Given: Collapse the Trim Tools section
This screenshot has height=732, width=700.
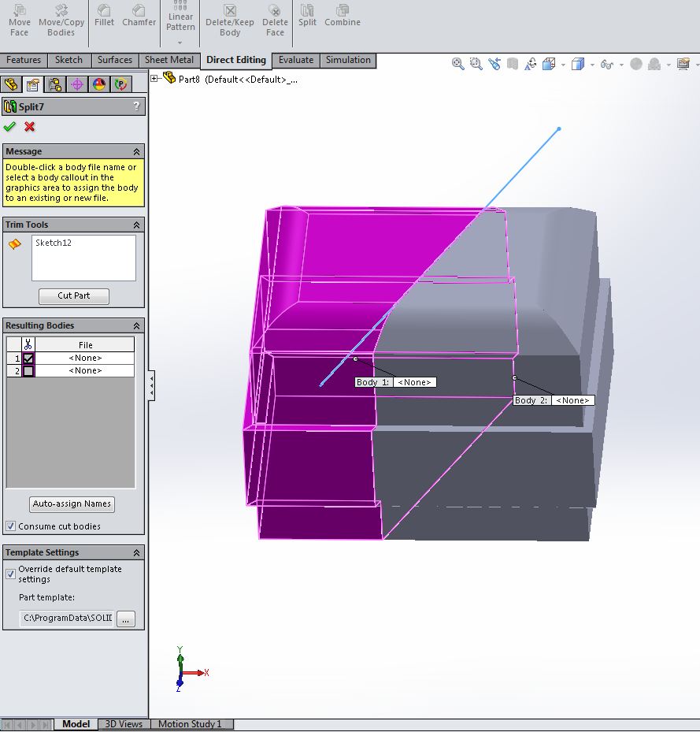Looking at the screenshot, I should click(x=136, y=225).
